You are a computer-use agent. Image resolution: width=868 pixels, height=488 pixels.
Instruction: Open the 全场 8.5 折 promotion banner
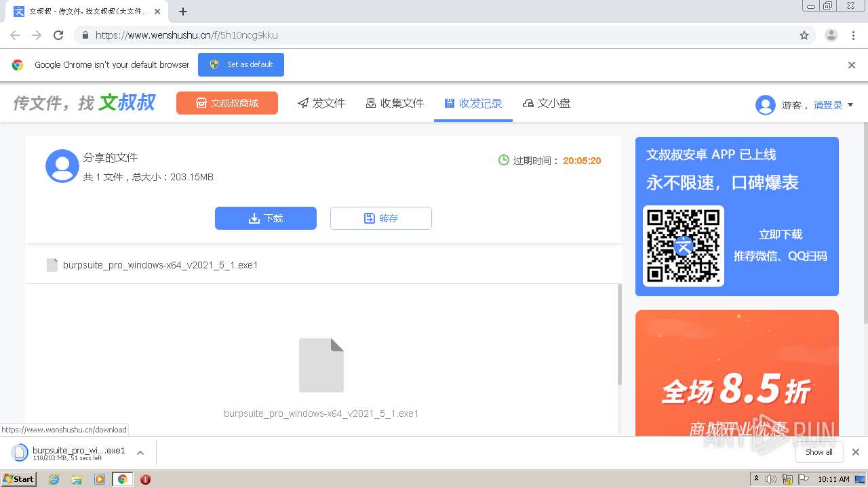pyautogui.click(x=737, y=372)
